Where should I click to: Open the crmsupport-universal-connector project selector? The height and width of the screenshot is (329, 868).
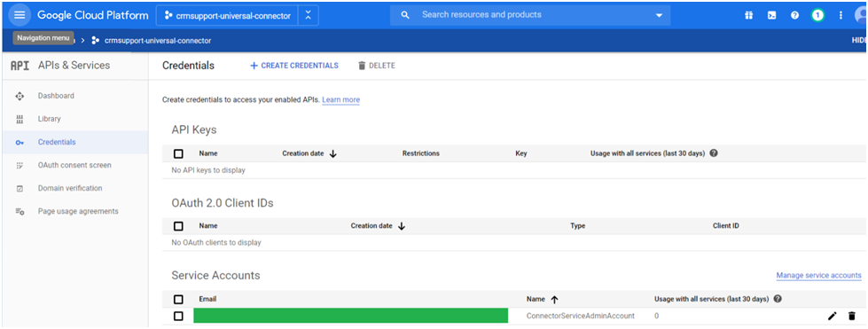click(x=228, y=16)
